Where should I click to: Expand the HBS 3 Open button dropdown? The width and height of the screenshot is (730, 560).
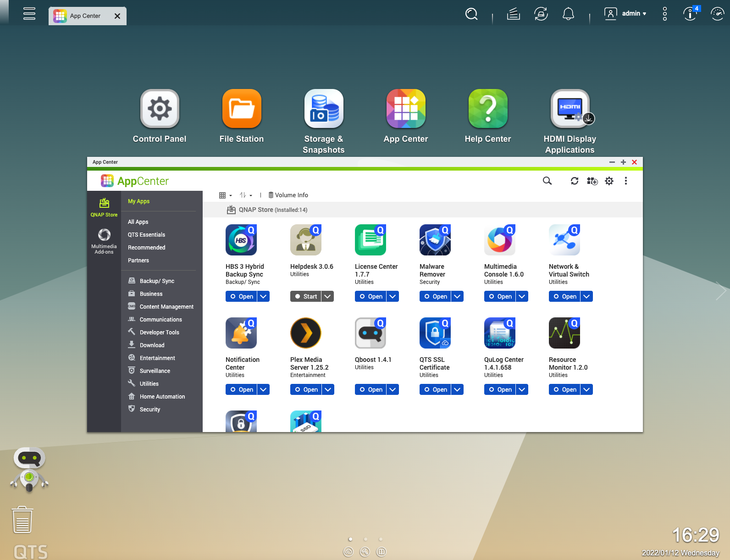point(263,296)
